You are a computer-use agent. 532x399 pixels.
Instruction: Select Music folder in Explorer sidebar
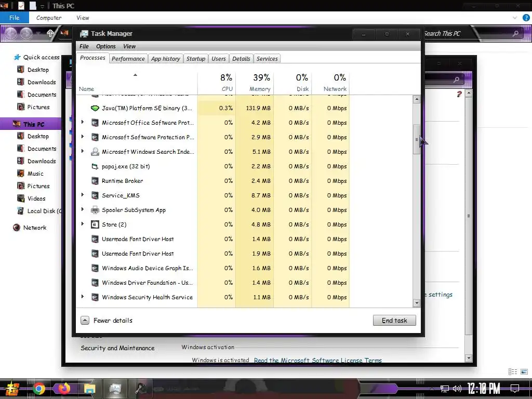(35, 174)
